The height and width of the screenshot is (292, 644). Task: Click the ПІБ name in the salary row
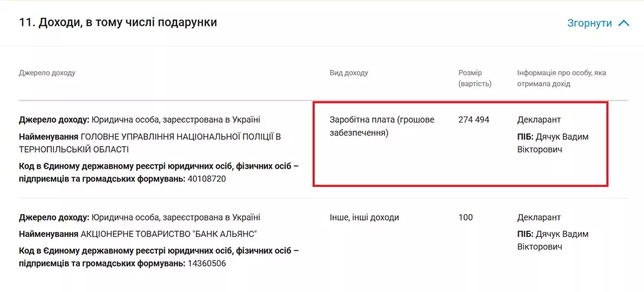[552, 143]
